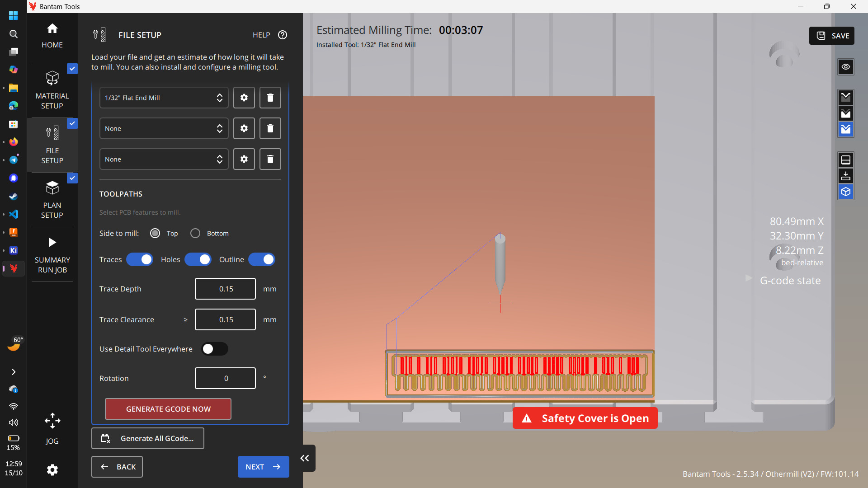Select Top side to mill

coord(155,233)
